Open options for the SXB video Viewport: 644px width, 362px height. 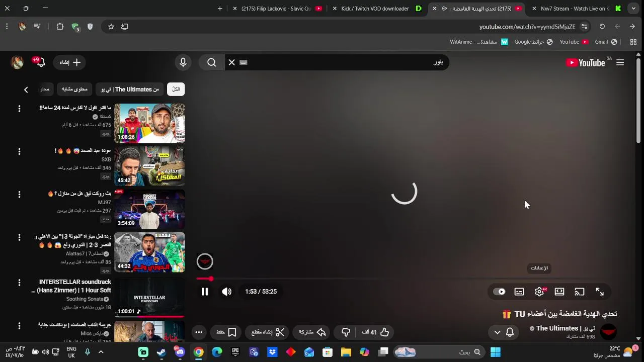(19, 151)
